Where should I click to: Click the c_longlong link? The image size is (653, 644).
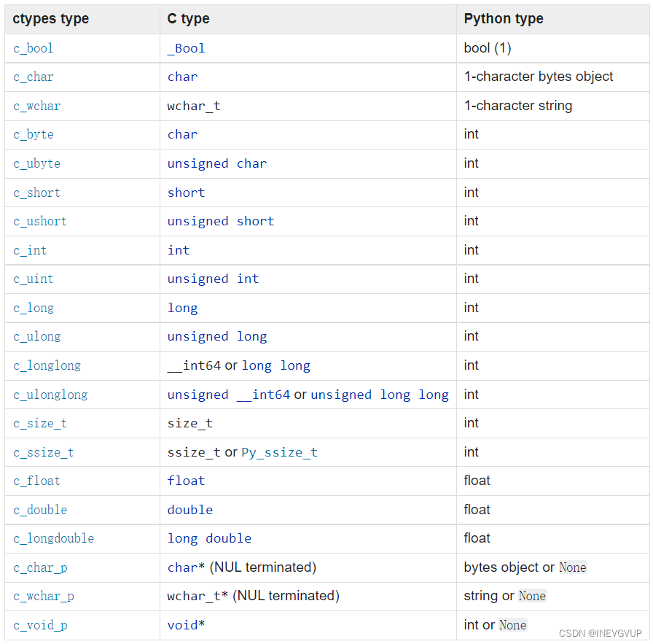(47, 365)
